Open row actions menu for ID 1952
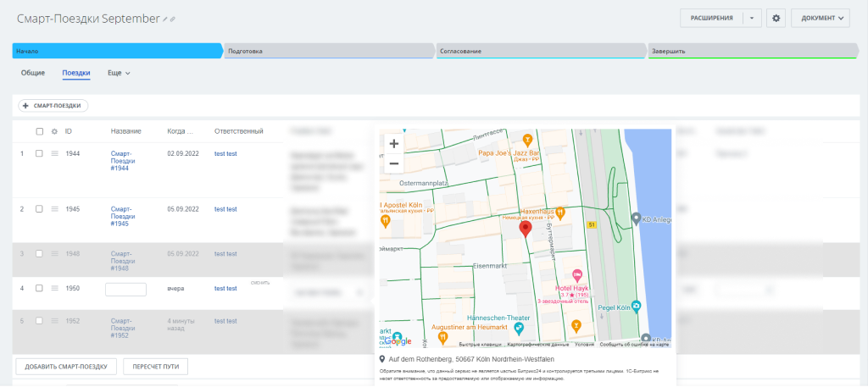The height and width of the screenshot is (387, 868). click(x=55, y=321)
